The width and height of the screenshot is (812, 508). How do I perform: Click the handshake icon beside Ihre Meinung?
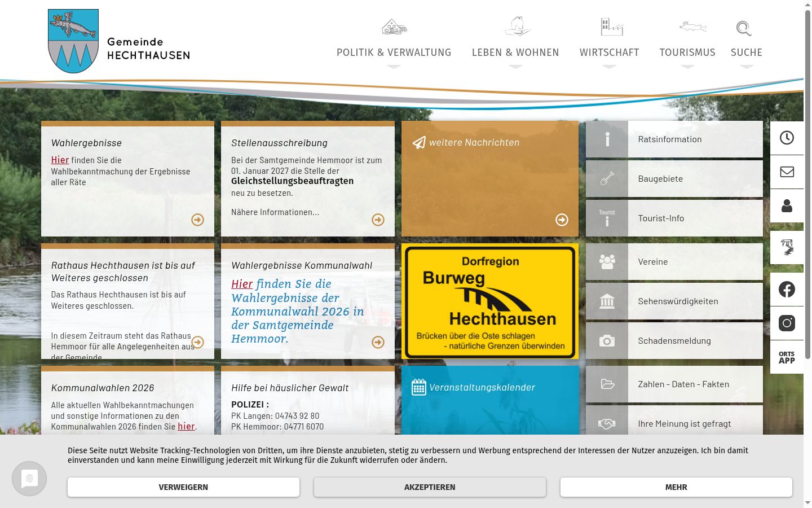point(607,423)
